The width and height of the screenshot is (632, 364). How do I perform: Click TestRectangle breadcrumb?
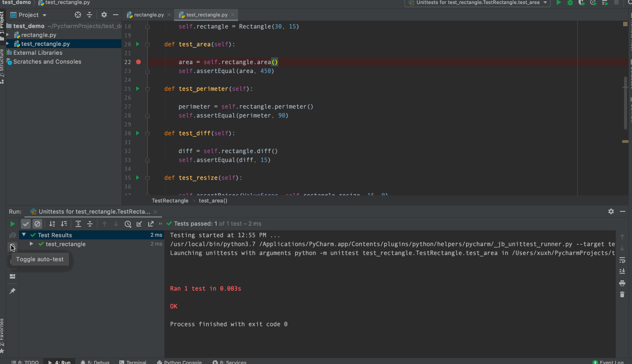[170, 201]
